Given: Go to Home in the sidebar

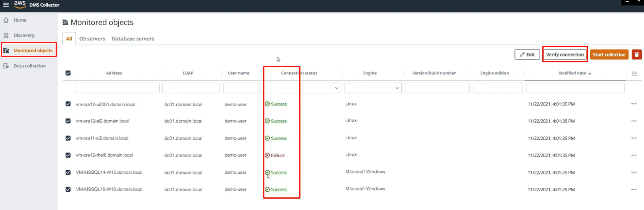Looking at the screenshot, I should (x=20, y=20).
